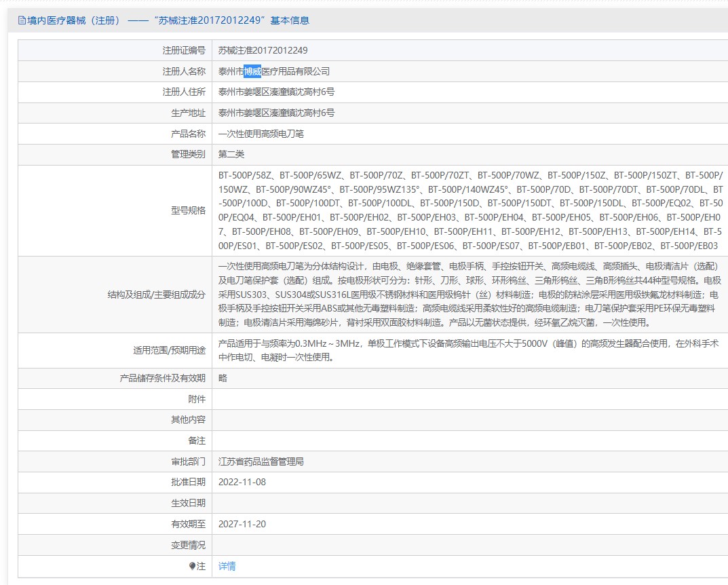Select approval date 2022-11-08
This screenshot has width=728, height=585.
click(242, 482)
